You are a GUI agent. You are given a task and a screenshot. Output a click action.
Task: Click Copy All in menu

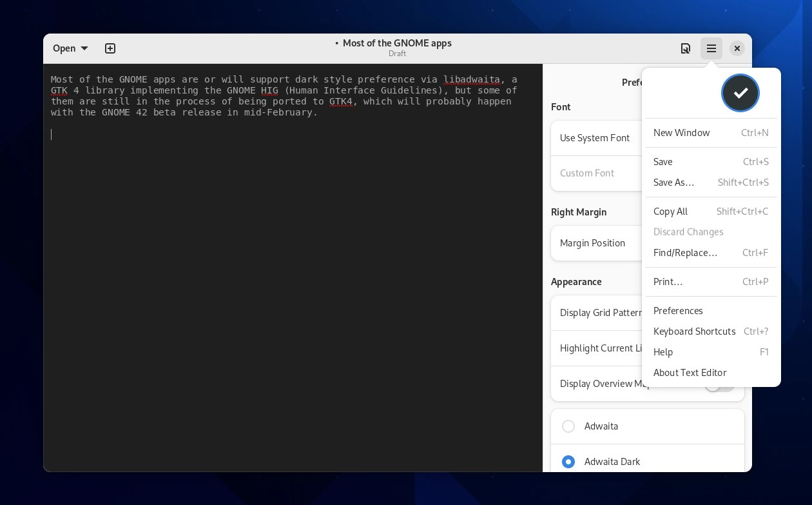711,212
